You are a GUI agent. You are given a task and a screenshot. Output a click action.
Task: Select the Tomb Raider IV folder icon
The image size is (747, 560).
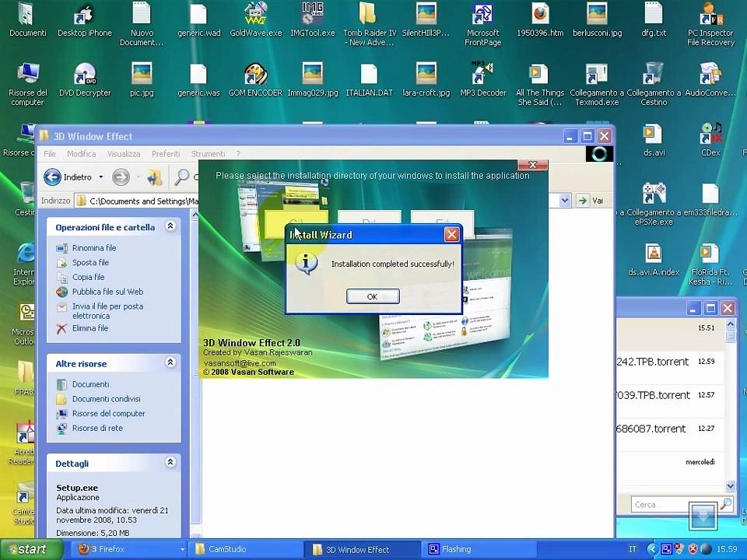(369, 24)
